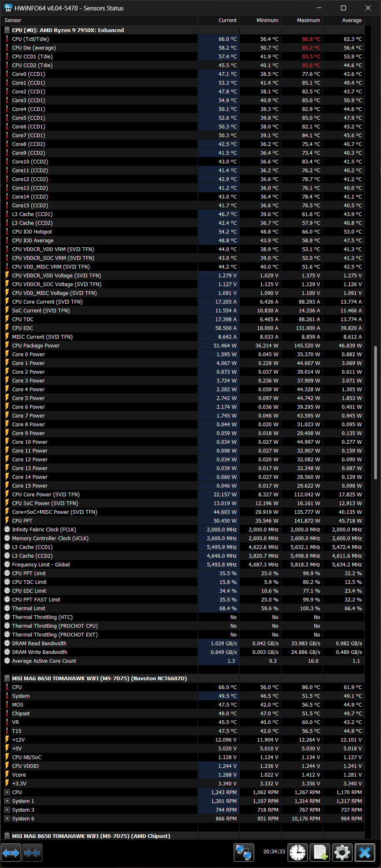Click the fan icon beside System 6
Viewport: 381px width, 868px height.
coord(7,818)
